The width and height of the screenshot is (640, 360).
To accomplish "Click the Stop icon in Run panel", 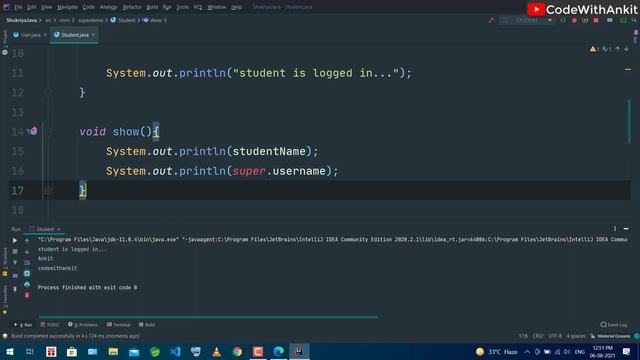I will [x=15, y=251].
